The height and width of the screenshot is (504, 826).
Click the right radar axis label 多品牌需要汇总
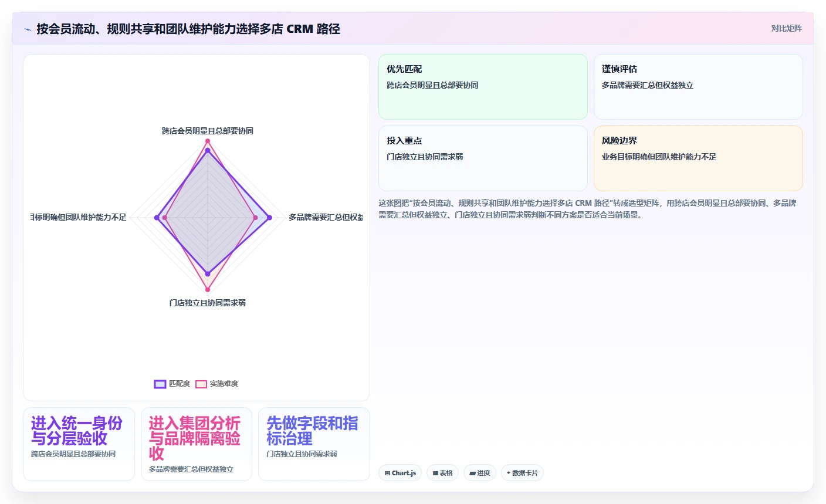(x=326, y=217)
